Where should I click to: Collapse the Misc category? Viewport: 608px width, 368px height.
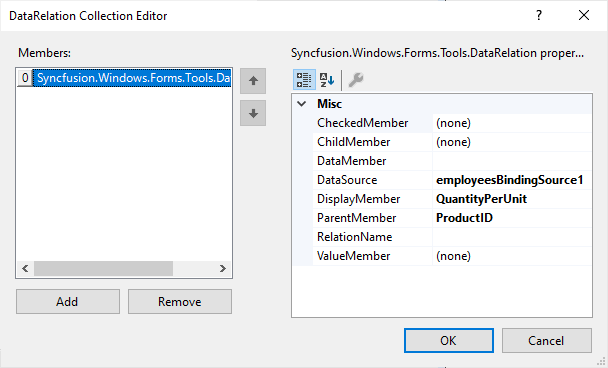tap(302, 104)
